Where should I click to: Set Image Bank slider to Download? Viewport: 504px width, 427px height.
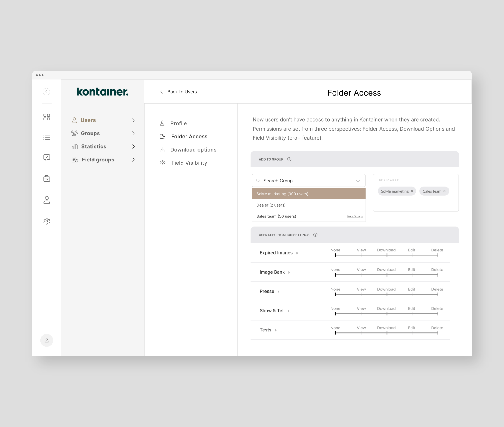point(387,275)
